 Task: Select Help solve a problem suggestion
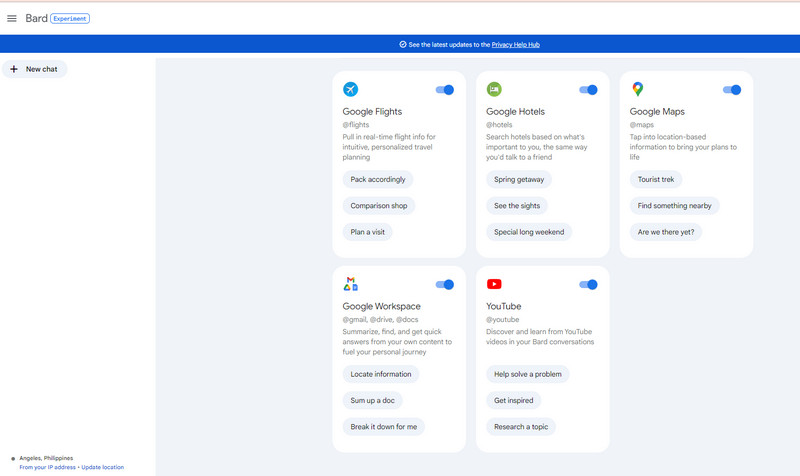528,374
